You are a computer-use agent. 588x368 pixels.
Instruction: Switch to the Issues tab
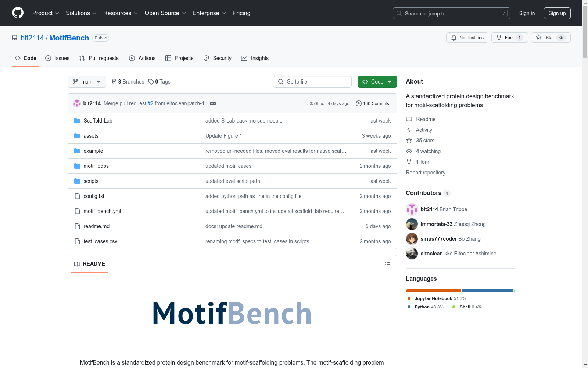pos(57,58)
